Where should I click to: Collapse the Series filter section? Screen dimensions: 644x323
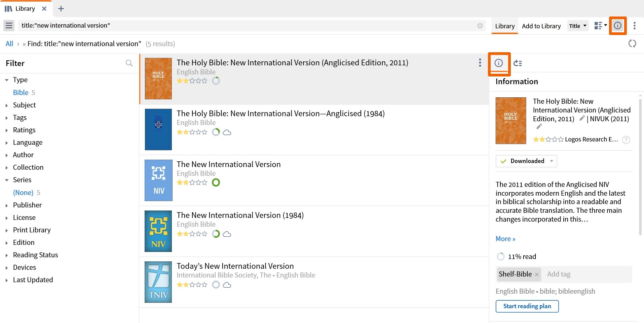click(x=7, y=180)
